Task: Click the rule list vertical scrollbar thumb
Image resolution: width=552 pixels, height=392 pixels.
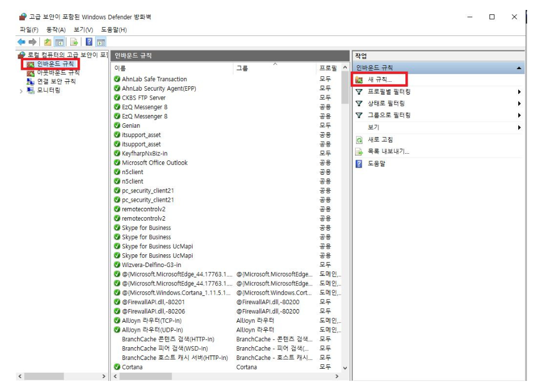Action: tap(345, 88)
